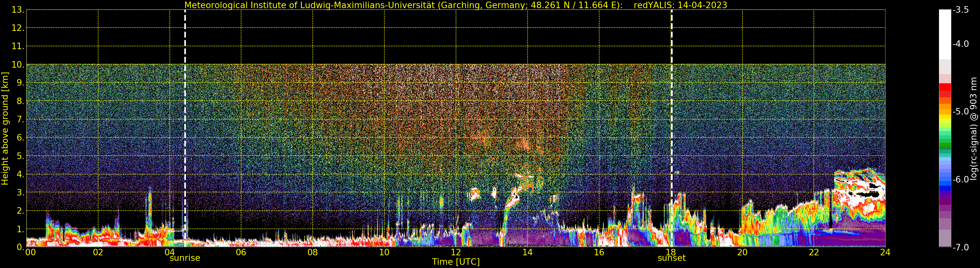Click the '20' time axis tick label
The height and width of the screenshot is (268, 980).
point(742,252)
